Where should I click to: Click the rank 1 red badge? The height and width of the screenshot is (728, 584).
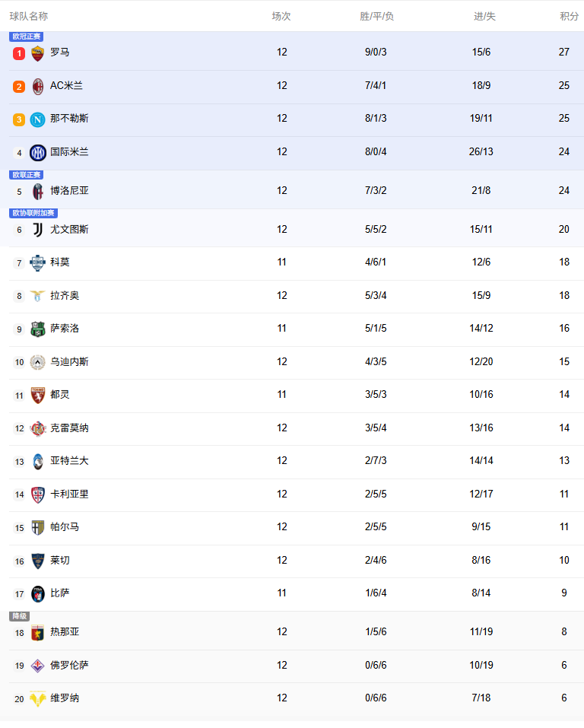pos(19,53)
